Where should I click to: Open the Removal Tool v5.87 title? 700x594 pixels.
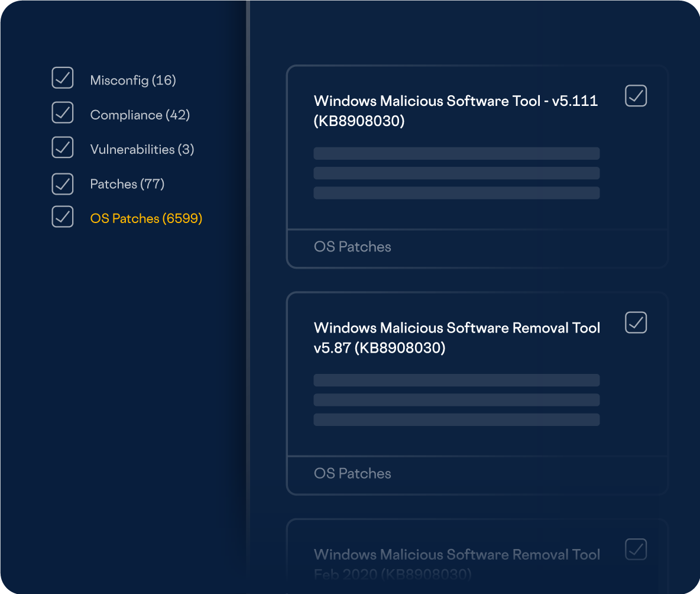pyautogui.click(x=456, y=337)
